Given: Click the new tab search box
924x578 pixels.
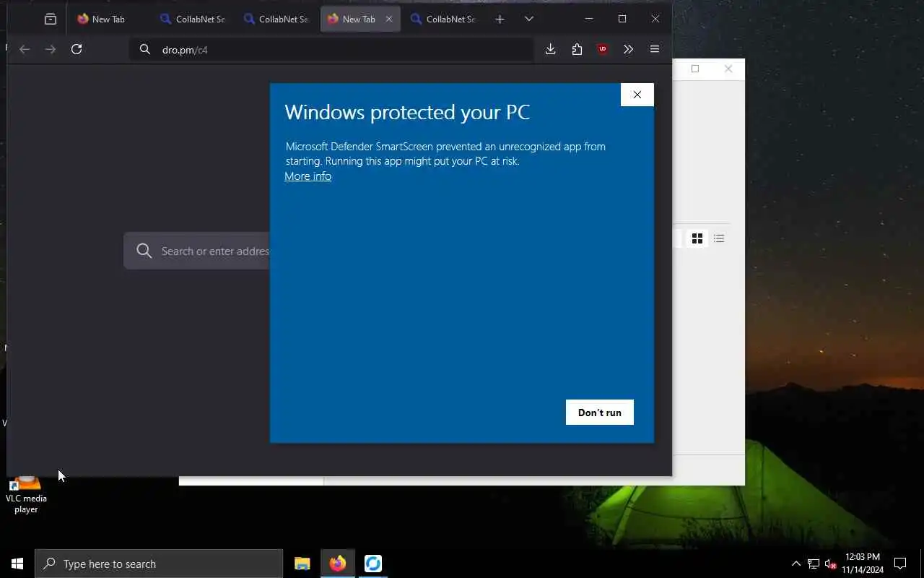Looking at the screenshot, I should (x=196, y=251).
